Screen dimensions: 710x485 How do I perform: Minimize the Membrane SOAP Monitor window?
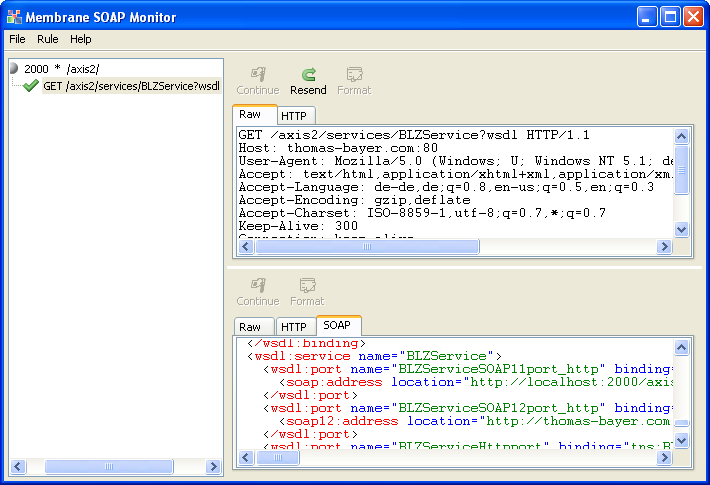coord(647,17)
